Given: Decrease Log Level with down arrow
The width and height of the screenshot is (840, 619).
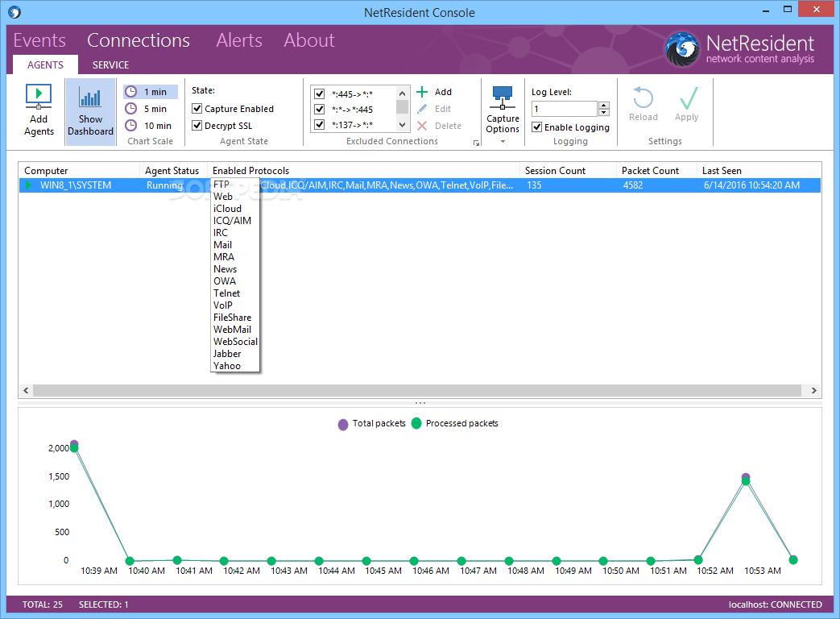Looking at the screenshot, I should (604, 113).
